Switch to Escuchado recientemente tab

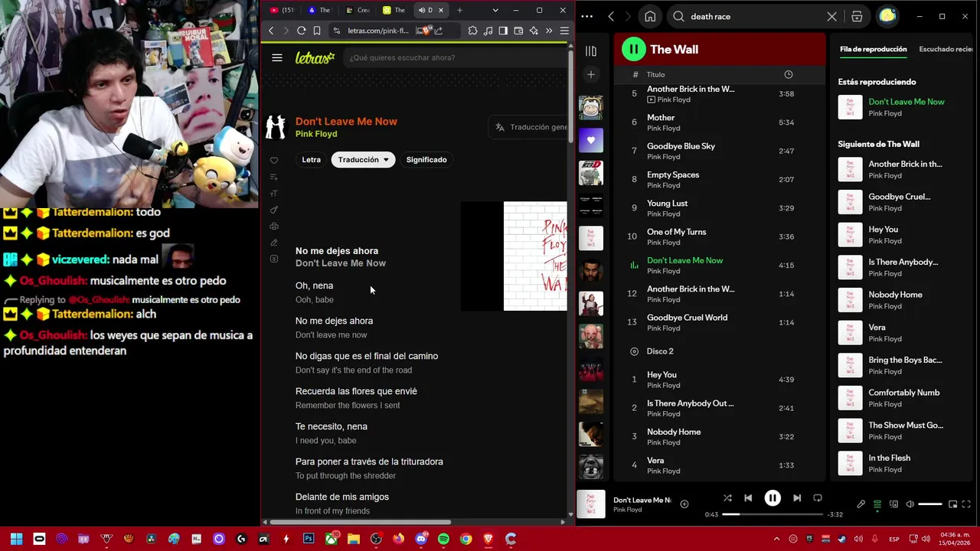946,49
